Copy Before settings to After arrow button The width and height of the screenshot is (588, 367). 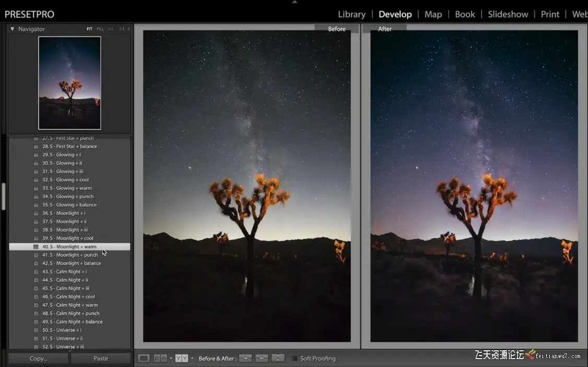[245, 358]
